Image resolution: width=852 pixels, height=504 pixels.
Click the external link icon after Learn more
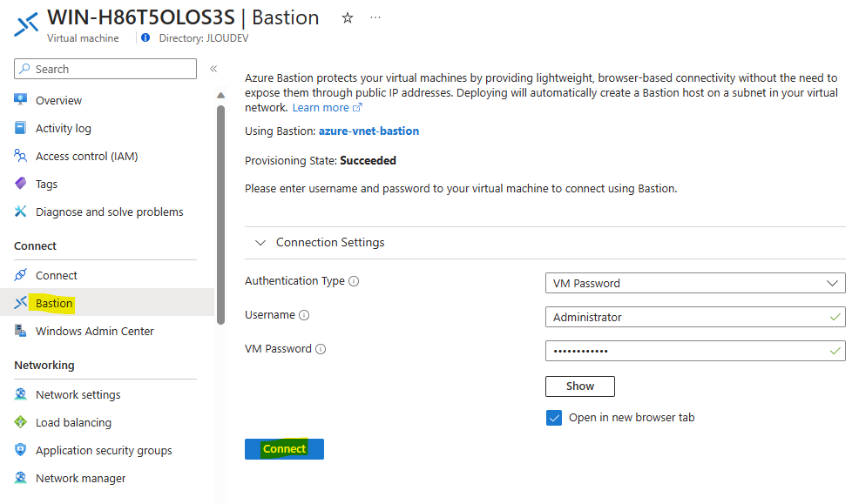(357, 108)
